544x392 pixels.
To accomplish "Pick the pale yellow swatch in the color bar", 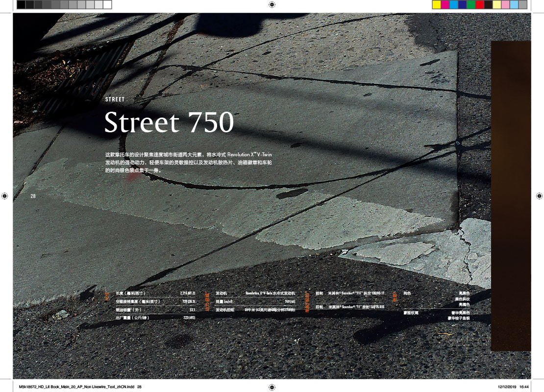I will point(497,4).
